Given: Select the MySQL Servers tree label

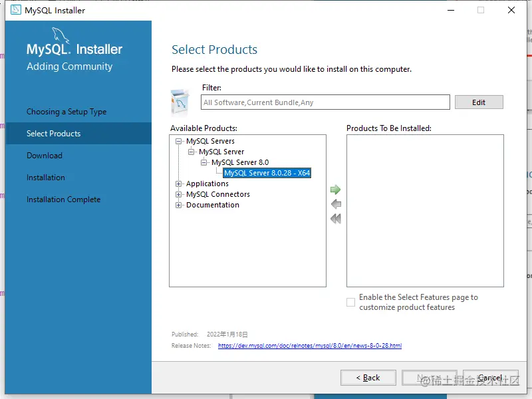Looking at the screenshot, I should 210,141.
